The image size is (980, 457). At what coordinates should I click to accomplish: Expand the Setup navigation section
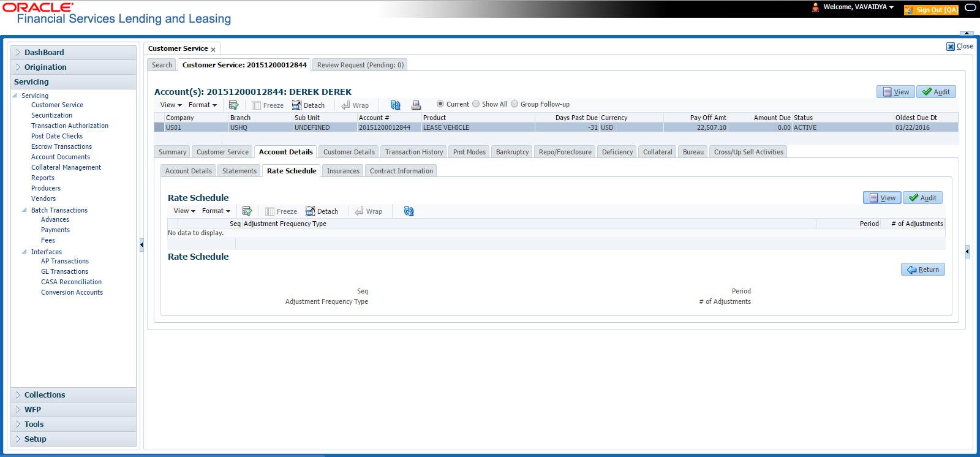(x=73, y=439)
